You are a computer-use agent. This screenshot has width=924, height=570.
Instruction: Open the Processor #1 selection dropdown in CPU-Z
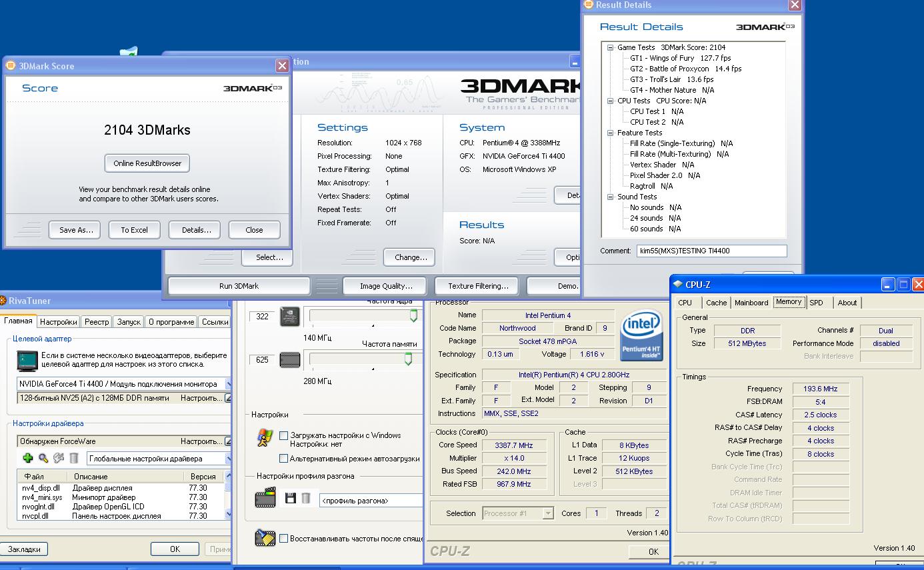click(x=548, y=513)
